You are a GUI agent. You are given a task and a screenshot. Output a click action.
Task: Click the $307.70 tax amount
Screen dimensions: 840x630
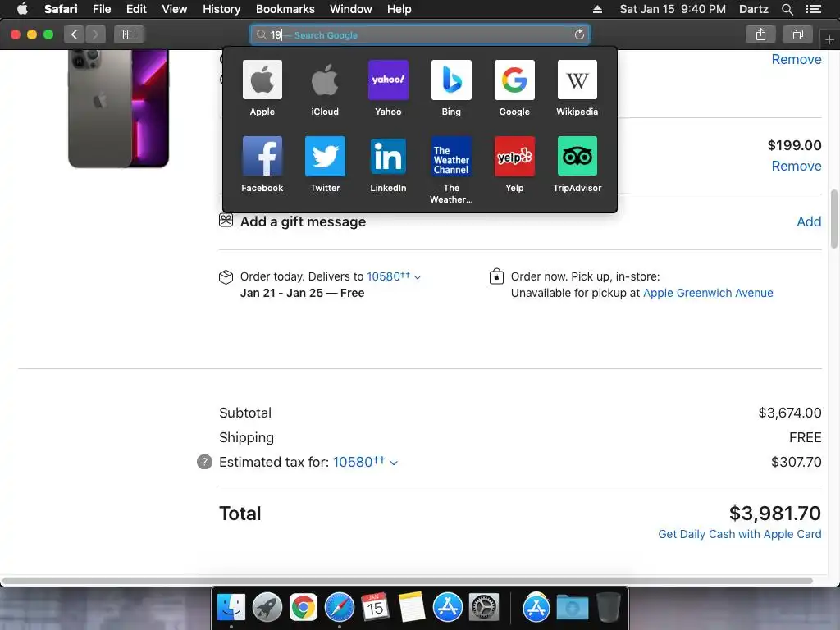click(796, 462)
